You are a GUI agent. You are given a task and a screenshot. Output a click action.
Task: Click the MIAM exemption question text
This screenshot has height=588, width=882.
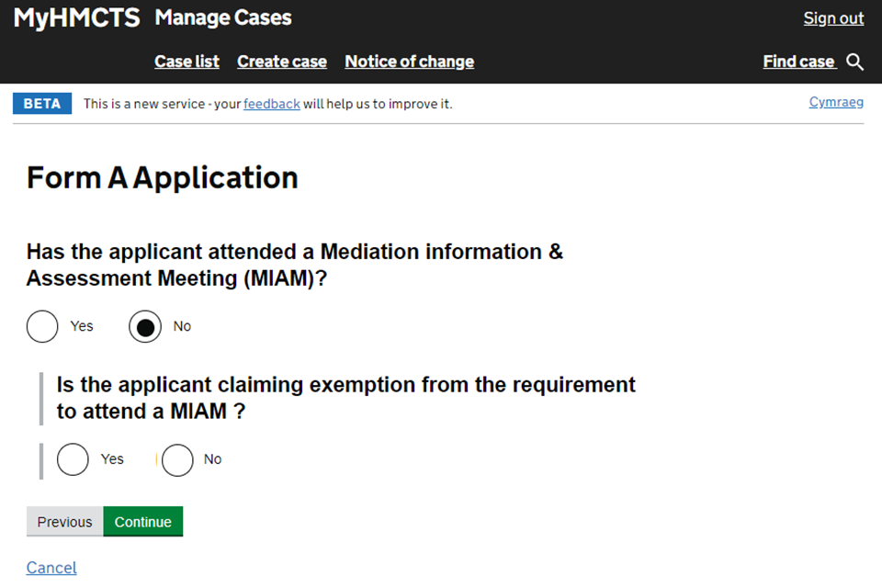click(345, 397)
